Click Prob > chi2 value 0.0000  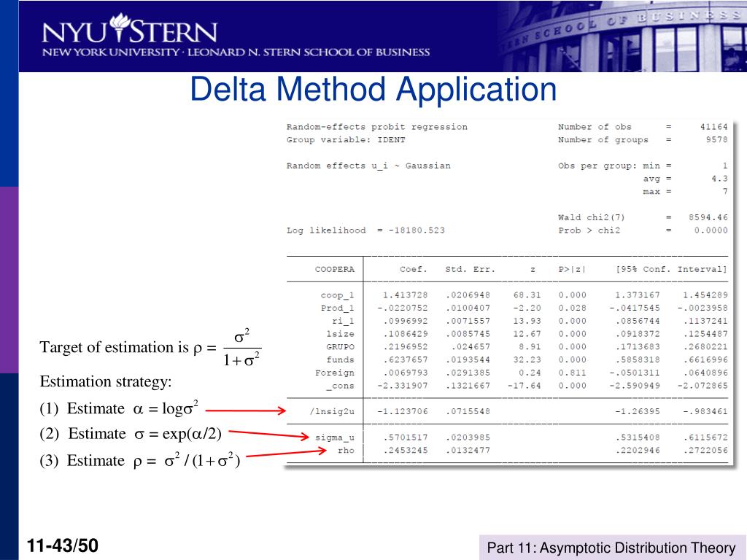pyautogui.click(x=711, y=230)
